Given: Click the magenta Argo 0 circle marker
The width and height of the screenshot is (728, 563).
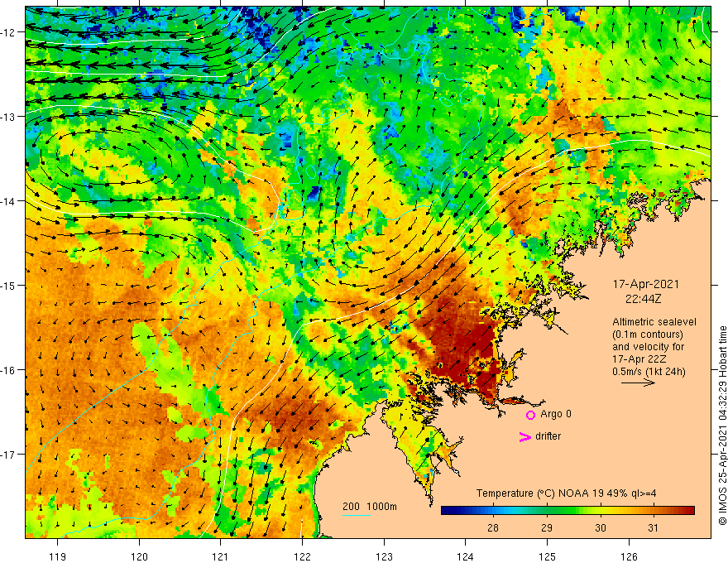Looking at the screenshot, I should pyautogui.click(x=530, y=415).
